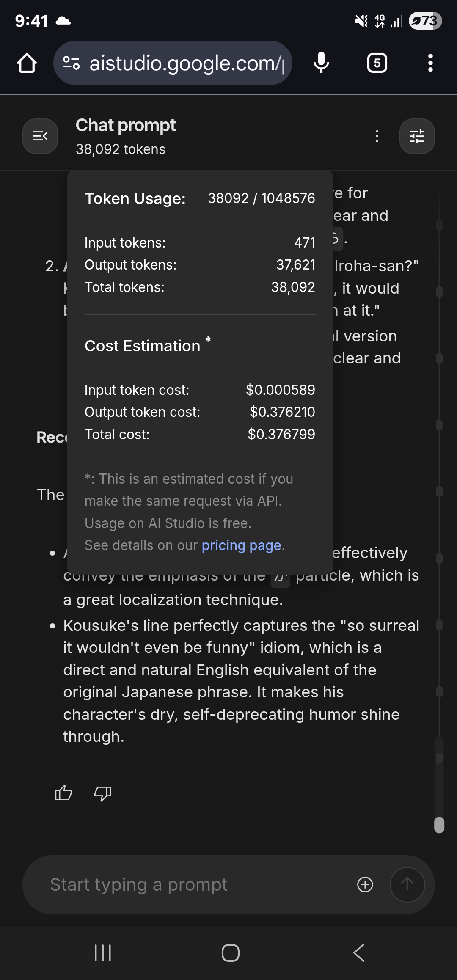Open the browser tab switcher showing 5
This screenshot has height=980, width=457.
pos(377,63)
